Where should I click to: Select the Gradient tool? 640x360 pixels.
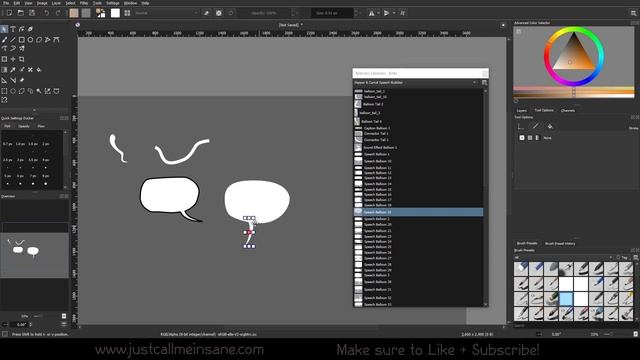[4, 70]
